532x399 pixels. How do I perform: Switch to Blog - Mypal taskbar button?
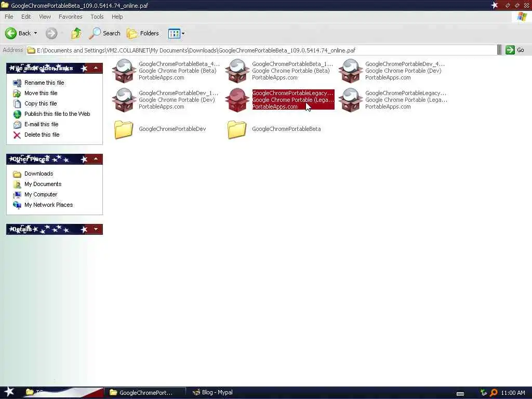pos(214,393)
